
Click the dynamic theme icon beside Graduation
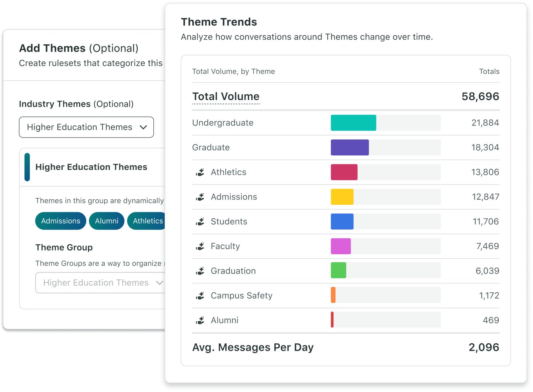coord(200,271)
